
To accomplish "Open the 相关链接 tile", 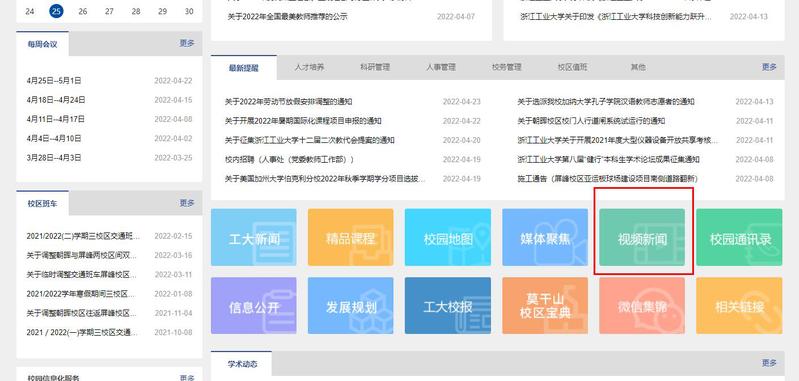I will [739, 306].
